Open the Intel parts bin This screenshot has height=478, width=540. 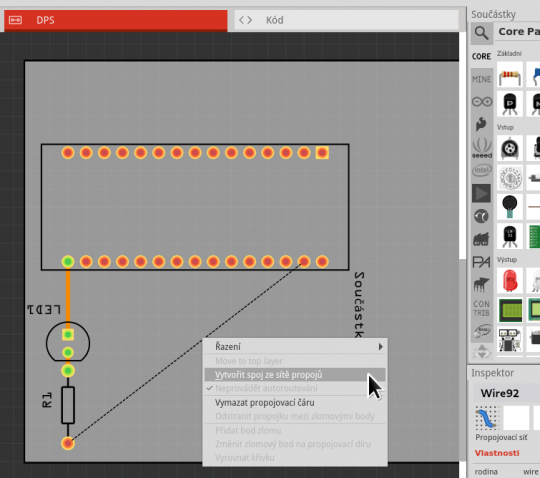tap(482, 170)
